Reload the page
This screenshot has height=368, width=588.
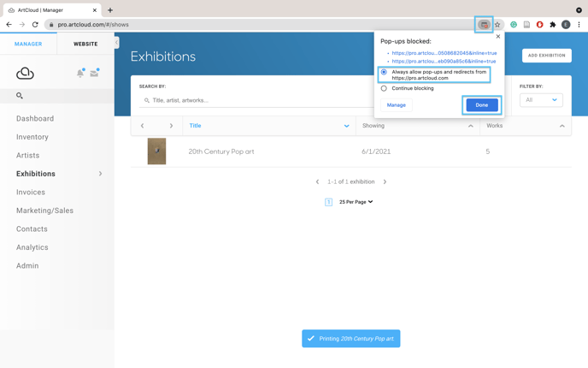click(35, 25)
